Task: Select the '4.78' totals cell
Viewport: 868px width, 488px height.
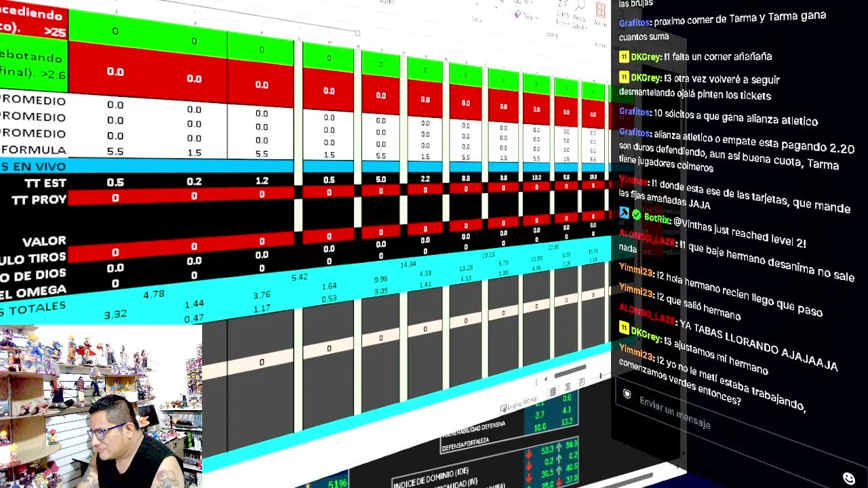Action: pos(154,294)
